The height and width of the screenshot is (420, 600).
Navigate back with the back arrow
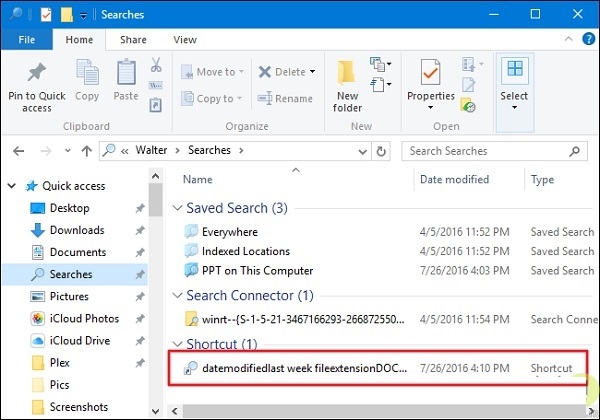19,151
